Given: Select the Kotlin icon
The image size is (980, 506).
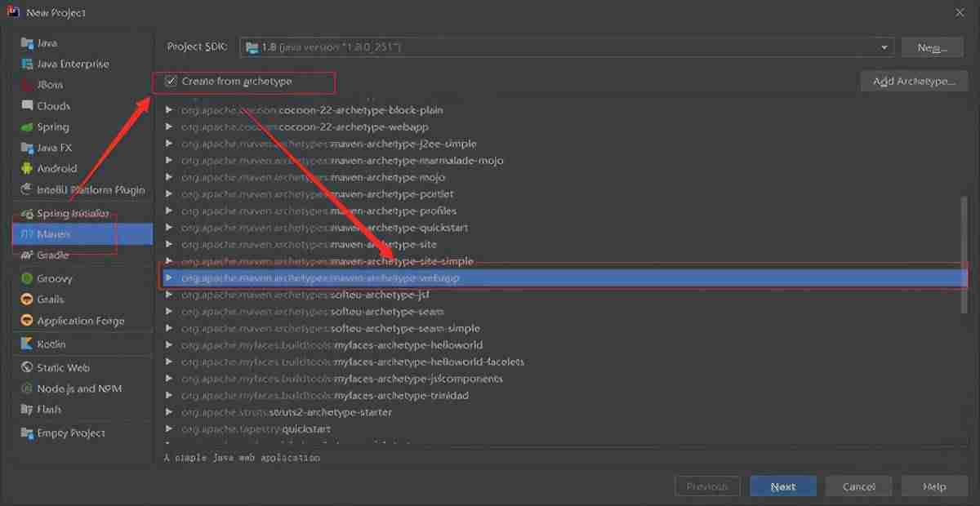Looking at the screenshot, I should pos(27,344).
